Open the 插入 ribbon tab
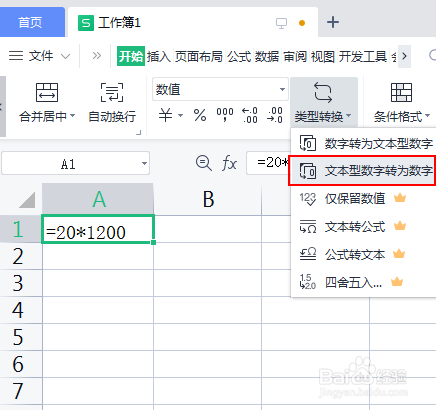Image resolution: width=436 pixels, height=410 pixels. point(159,56)
